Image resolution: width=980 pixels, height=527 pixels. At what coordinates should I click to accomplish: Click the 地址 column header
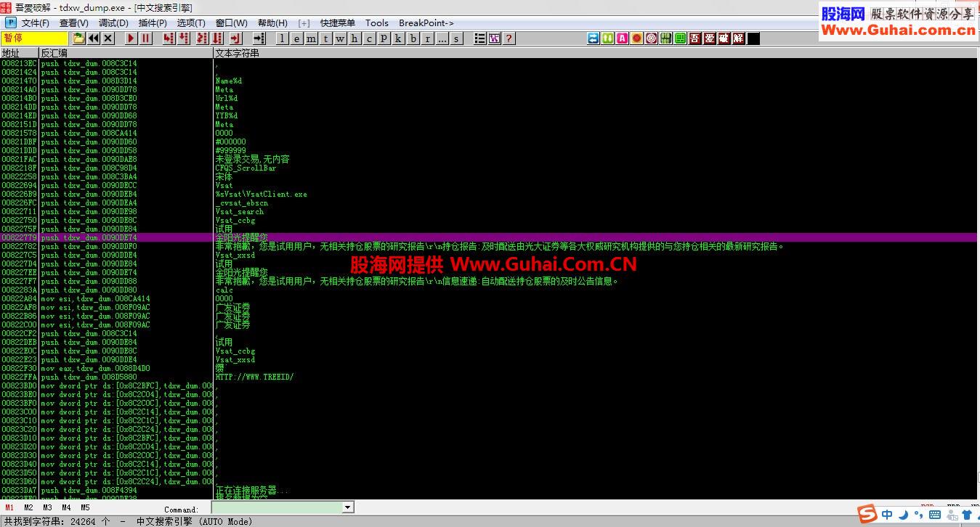tap(20, 53)
